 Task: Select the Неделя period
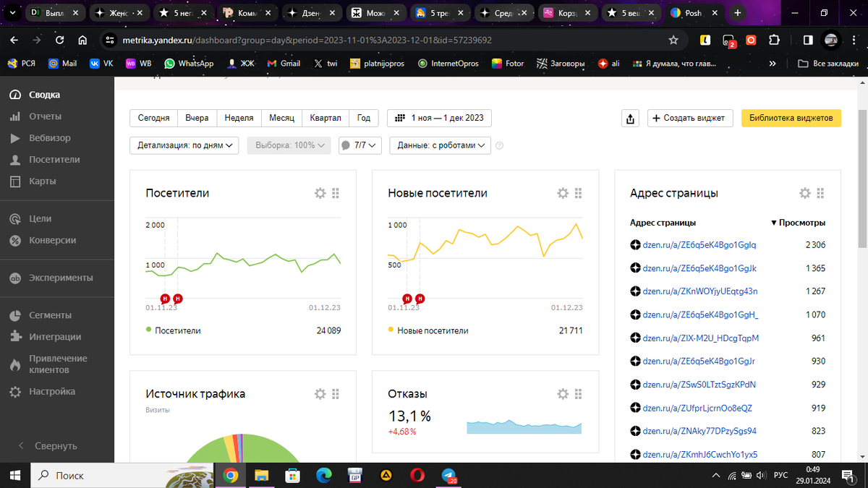239,118
